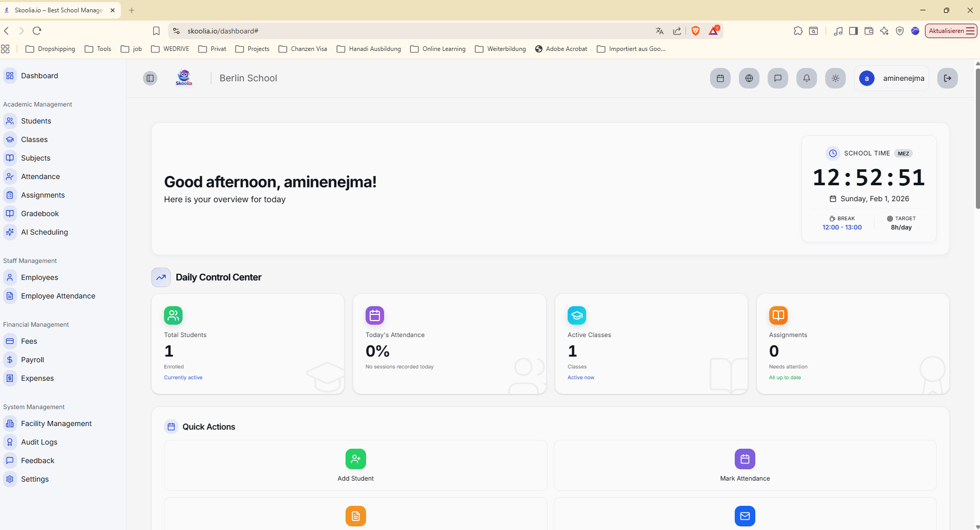Image resolution: width=980 pixels, height=530 pixels.
Task: Check notifications via the bell icon
Action: coord(806,78)
